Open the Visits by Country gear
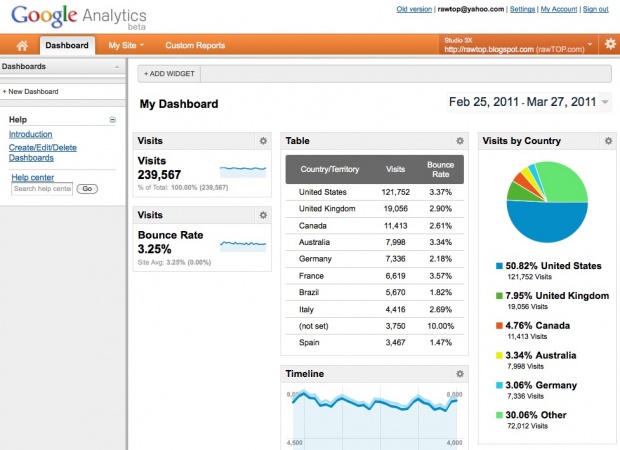The image size is (620, 450). [608, 141]
